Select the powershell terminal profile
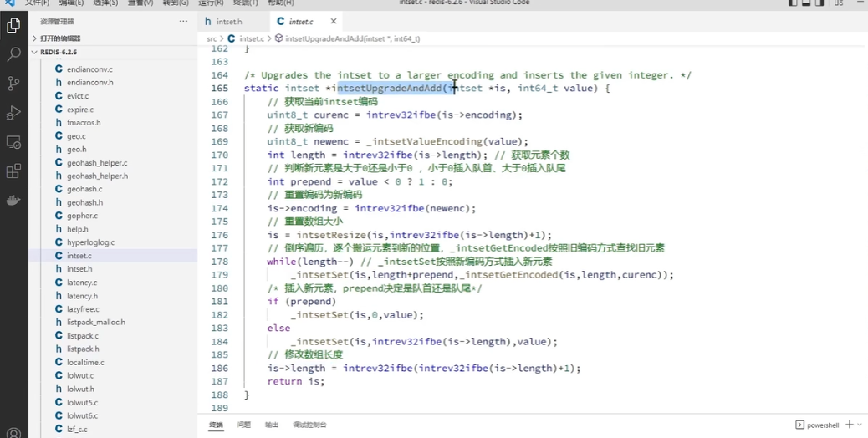This screenshot has width=868, height=438. coord(817,425)
